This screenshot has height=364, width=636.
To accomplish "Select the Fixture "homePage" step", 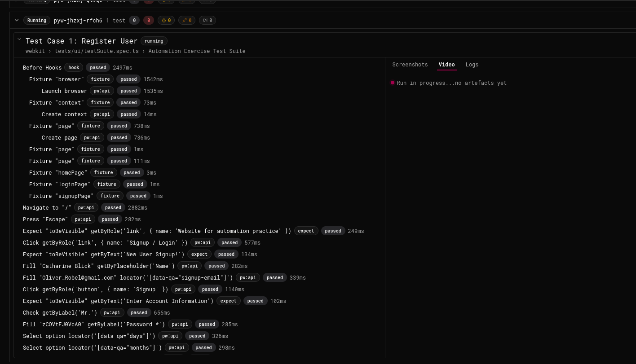I will coord(93,173).
